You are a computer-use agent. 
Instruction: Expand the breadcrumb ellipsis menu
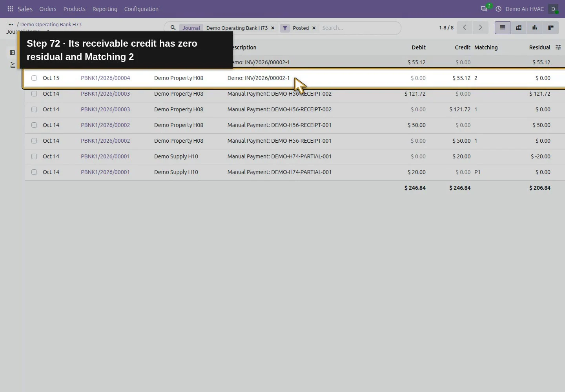(11, 24)
